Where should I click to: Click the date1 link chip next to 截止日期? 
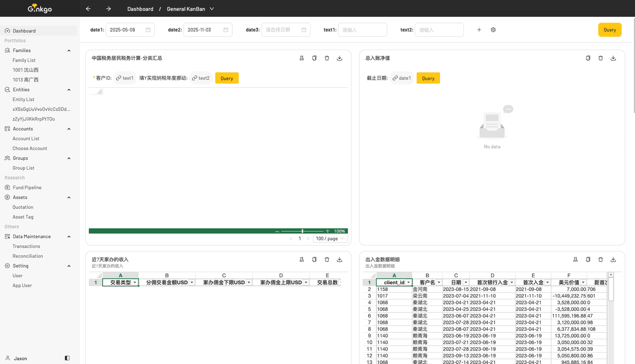(x=402, y=78)
